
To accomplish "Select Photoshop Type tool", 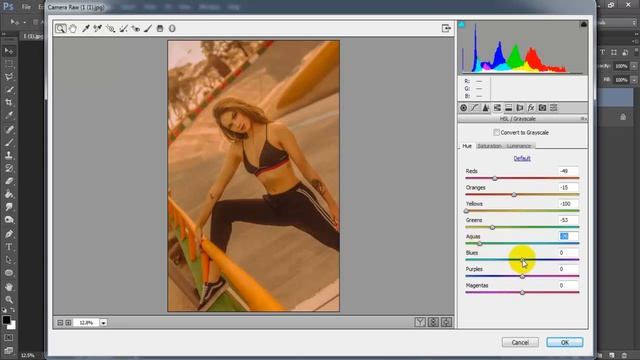I will click(9, 247).
